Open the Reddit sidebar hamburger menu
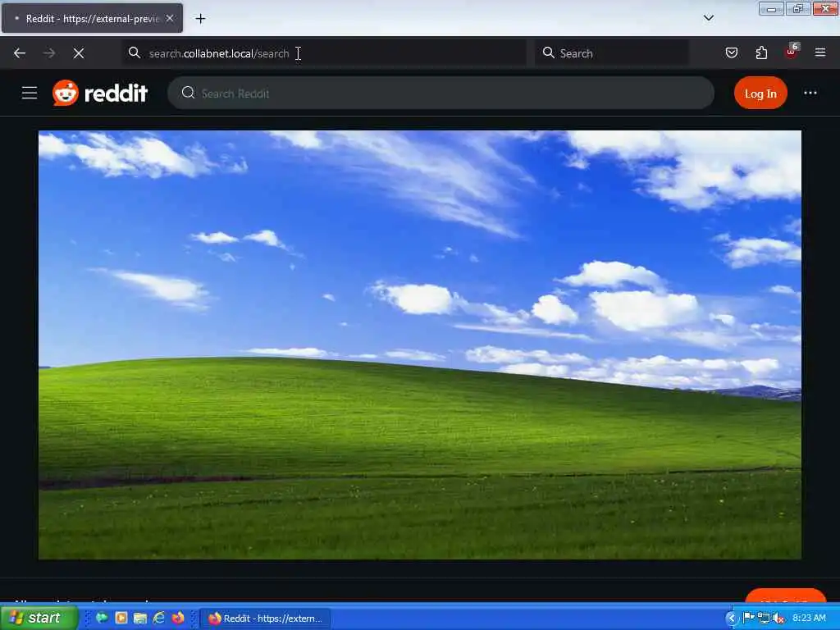840x630 pixels. [x=30, y=93]
